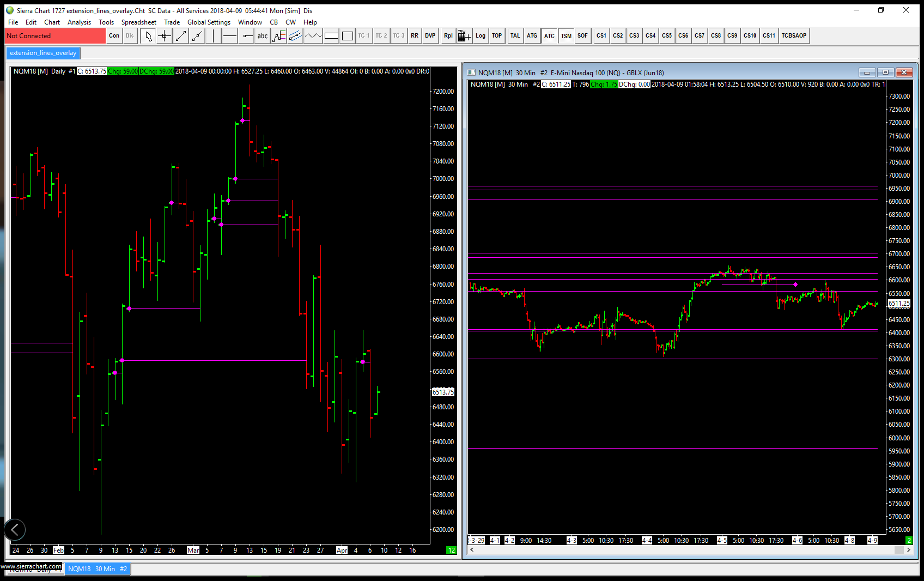Click the round back arrow overlay button

pyautogui.click(x=15, y=529)
